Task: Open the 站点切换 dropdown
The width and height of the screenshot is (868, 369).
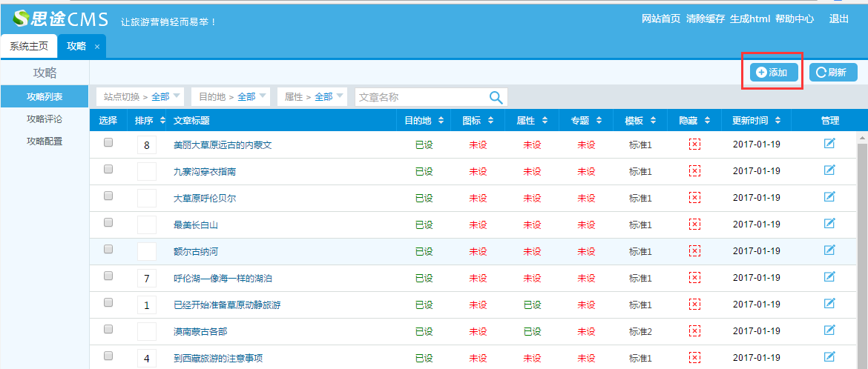Action: (x=140, y=96)
